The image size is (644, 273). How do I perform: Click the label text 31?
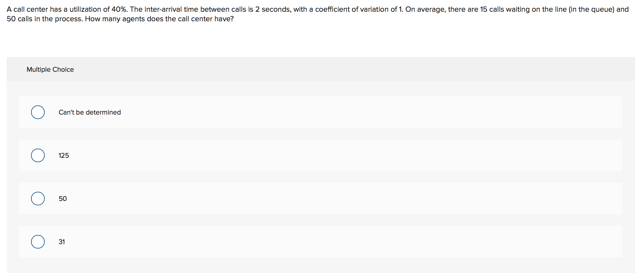pyautogui.click(x=61, y=242)
